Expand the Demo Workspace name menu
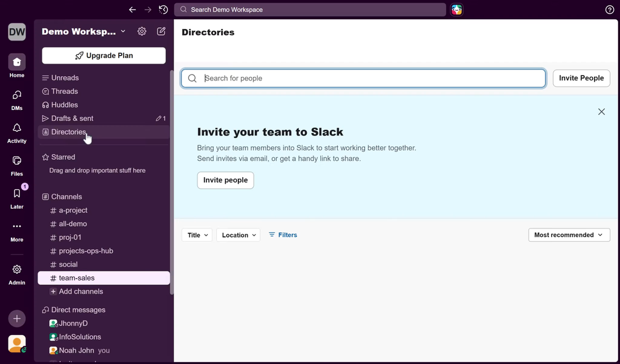 pos(84,31)
